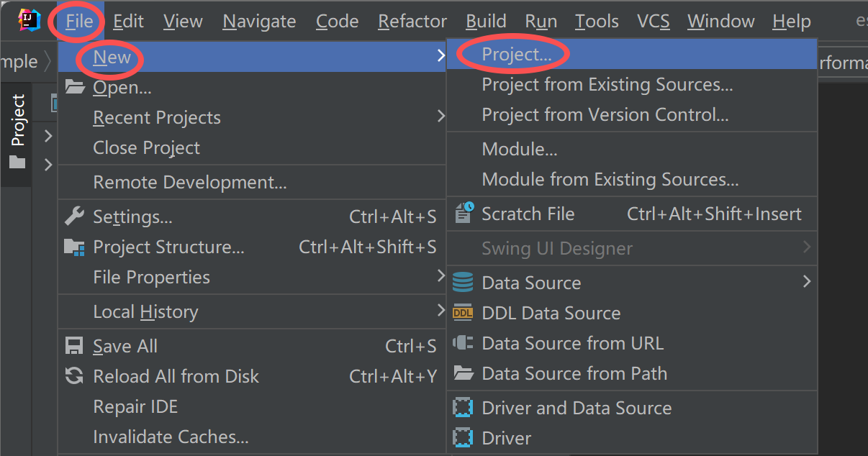Click the Data Source from URL icon
Viewport: 868px width, 456px height.
click(x=463, y=343)
